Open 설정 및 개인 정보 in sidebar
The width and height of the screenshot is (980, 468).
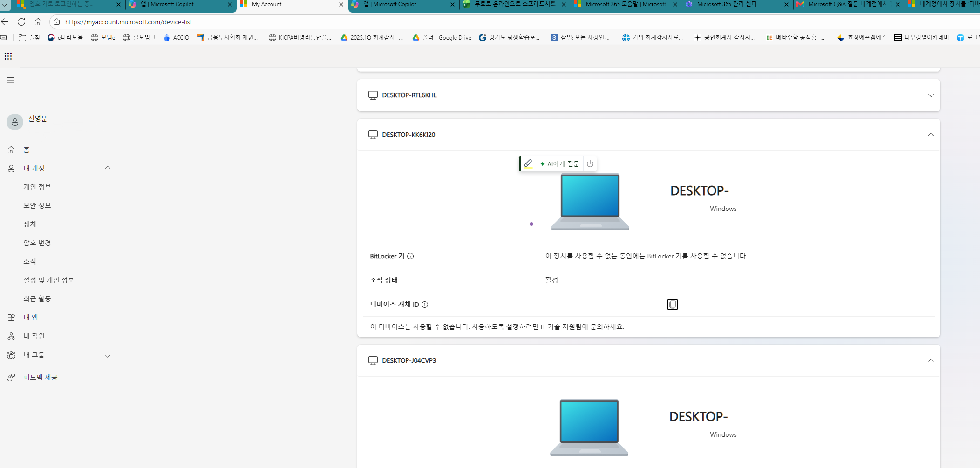click(49, 280)
